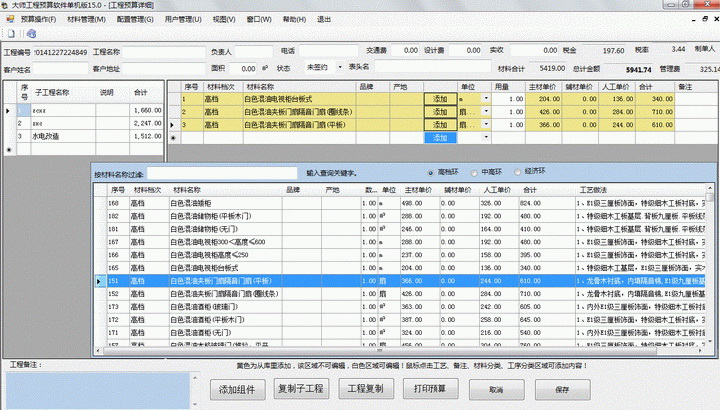
Task: Click material list horizontal scrollbar
Action: 398,351
